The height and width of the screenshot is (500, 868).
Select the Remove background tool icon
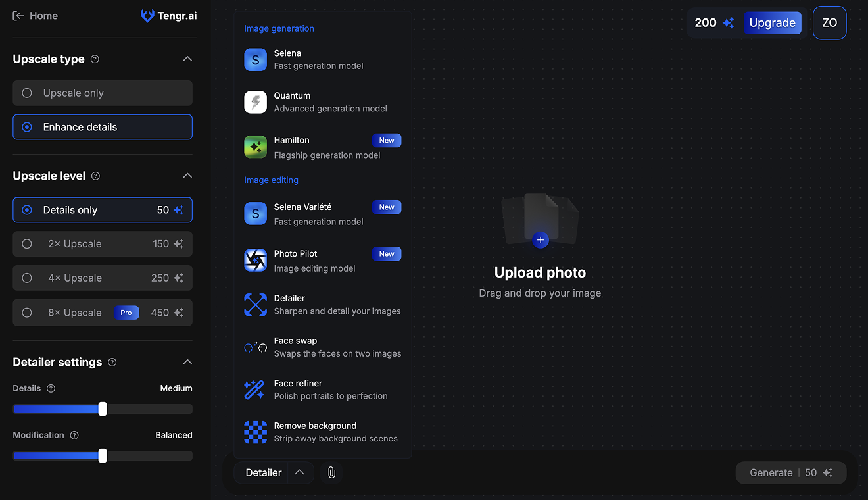tap(255, 432)
